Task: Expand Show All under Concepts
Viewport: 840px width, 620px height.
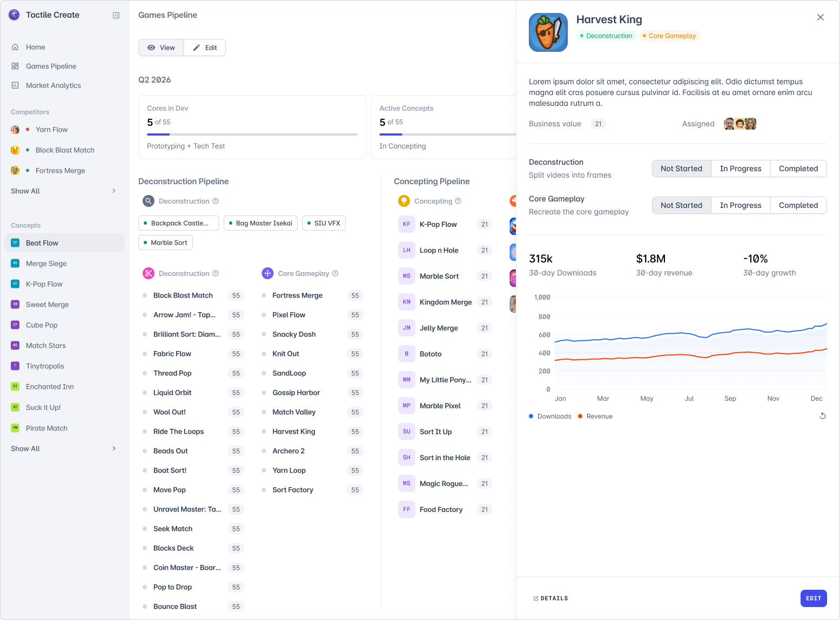Action: (64, 449)
